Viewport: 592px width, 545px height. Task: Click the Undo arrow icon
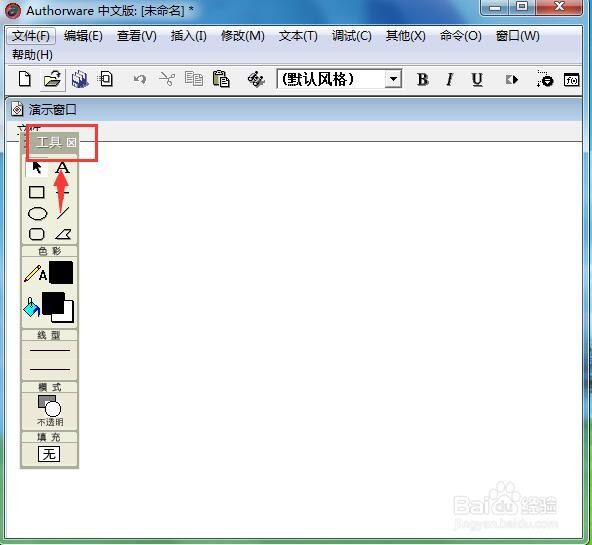point(140,80)
